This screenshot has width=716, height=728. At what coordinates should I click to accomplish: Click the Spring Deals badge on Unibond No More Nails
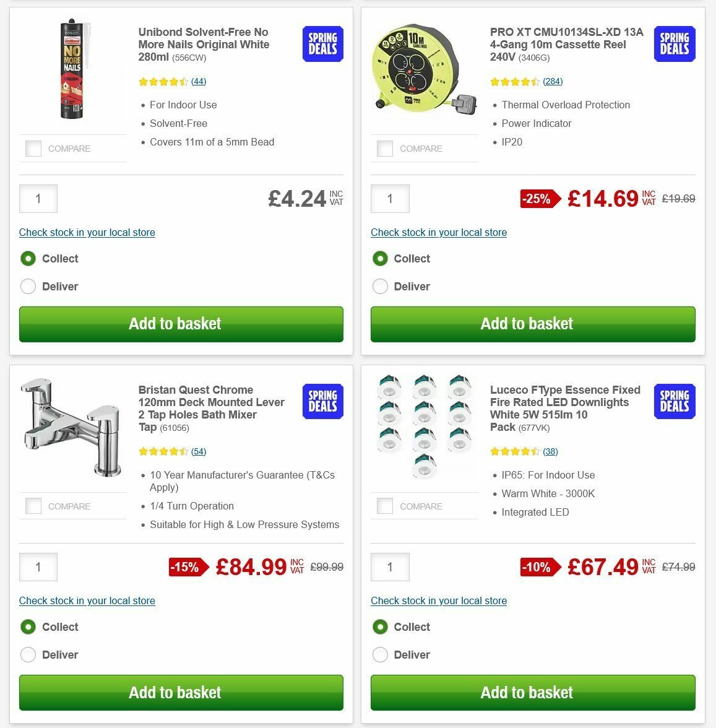point(322,44)
